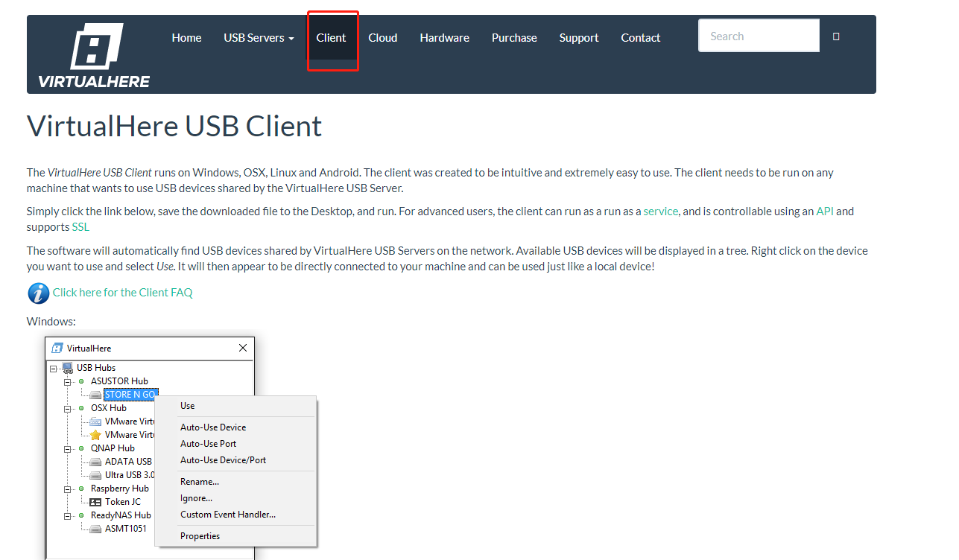Collapse the QNAP Hub node
This screenshot has width=959, height=560.
67,448
